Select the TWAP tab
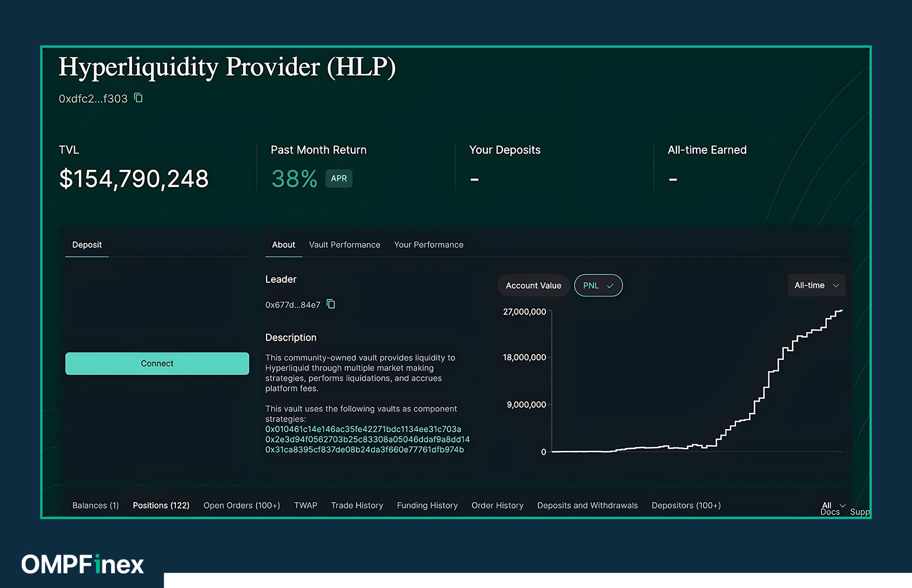The width and height of the screenshot is (912, 588). click(305, 505)
